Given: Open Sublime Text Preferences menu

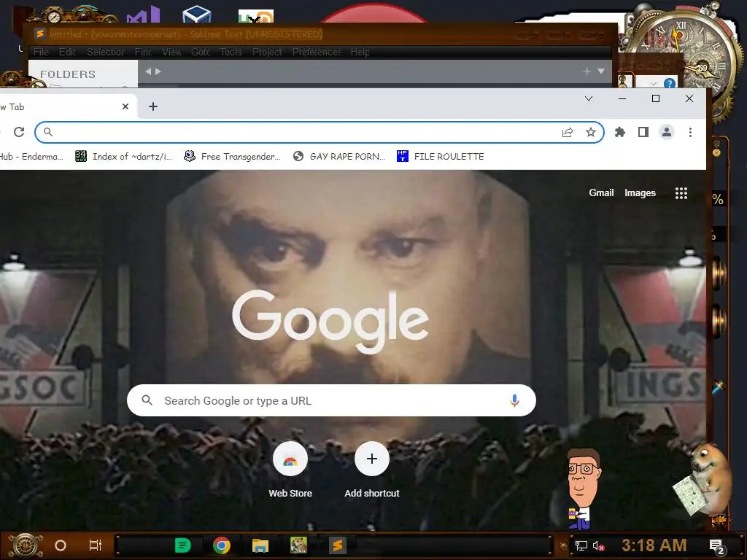Looking at the screenshot, I should [317, 52].
